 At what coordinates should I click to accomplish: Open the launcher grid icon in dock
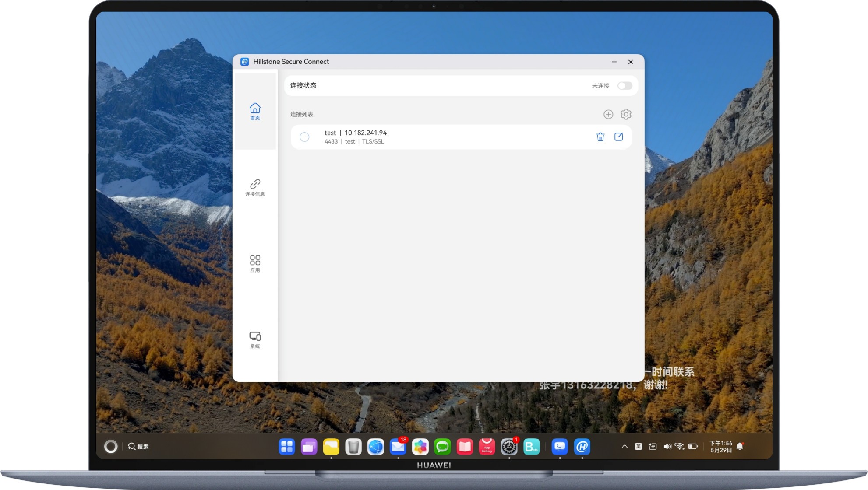[x=287, y=447]
